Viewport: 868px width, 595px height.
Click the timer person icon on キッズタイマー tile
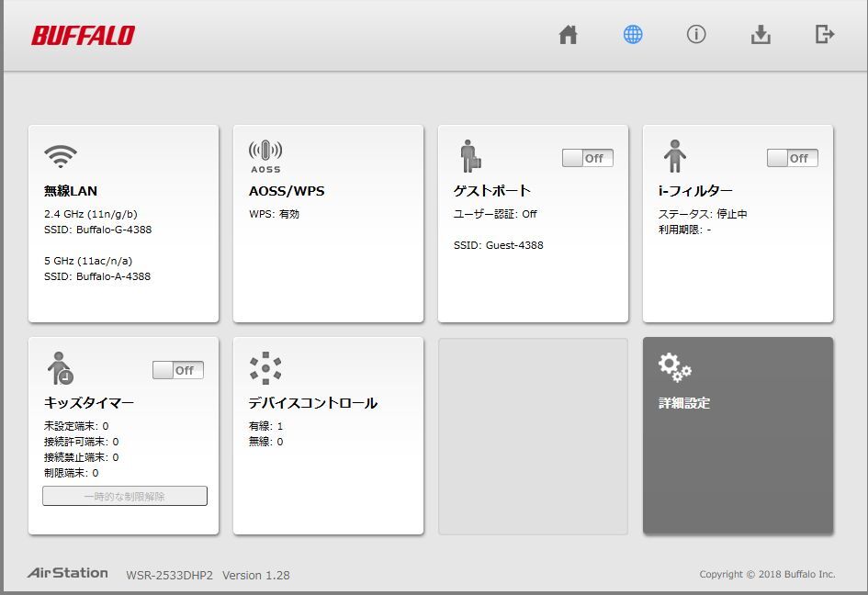click(59, 367)
